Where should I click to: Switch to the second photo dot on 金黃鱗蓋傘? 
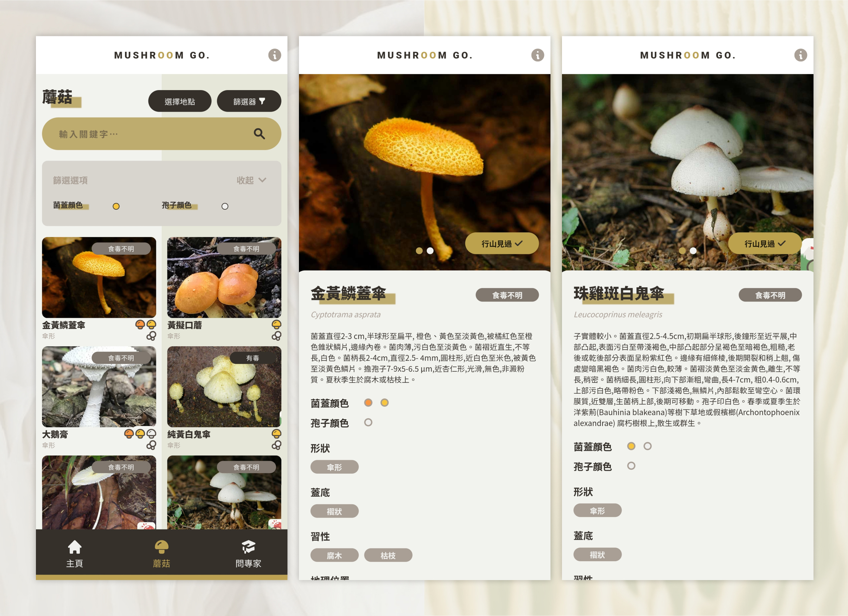[430, 251]
